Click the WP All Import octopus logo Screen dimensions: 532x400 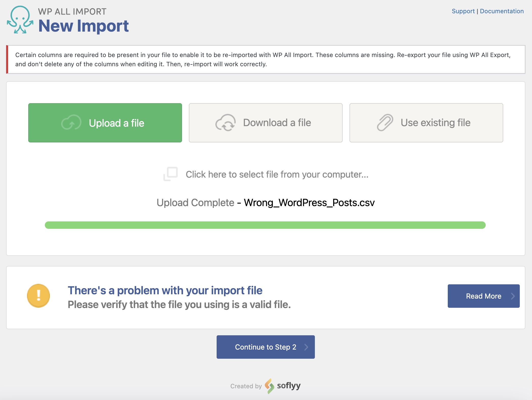click(20, 20)
